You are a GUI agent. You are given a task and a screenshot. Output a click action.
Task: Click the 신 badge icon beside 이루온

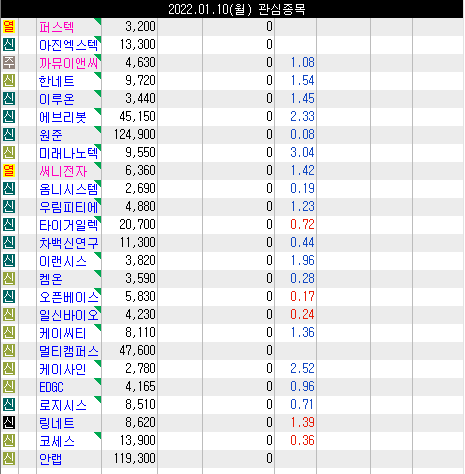click(9, 99)
